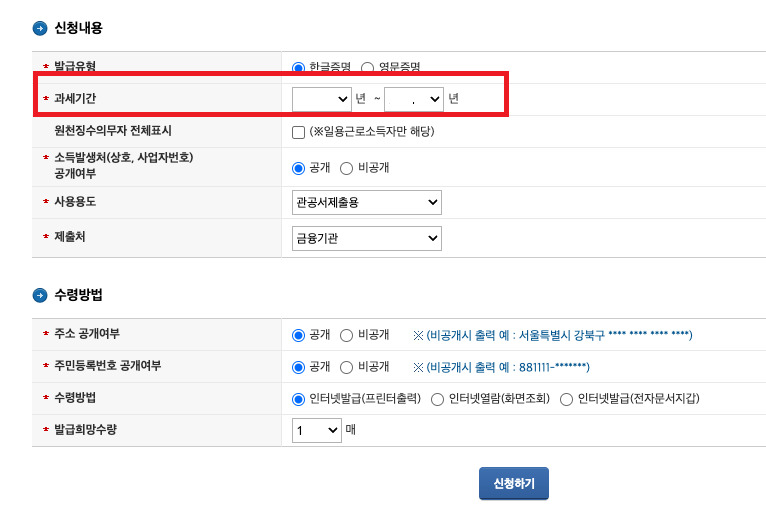Viewport: 766px width, 527px height.
Task: Click the 주소 공개여부 label
Action: tap(87, 334)
